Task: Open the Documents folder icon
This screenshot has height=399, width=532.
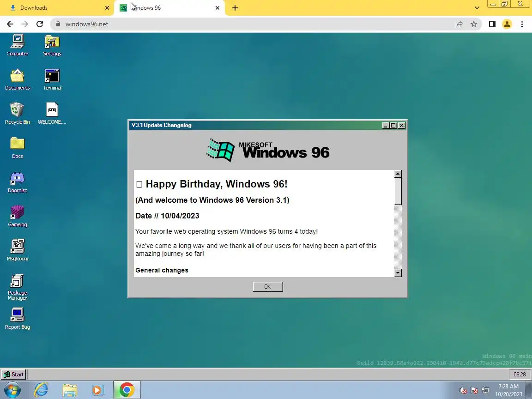Action: 17,79
